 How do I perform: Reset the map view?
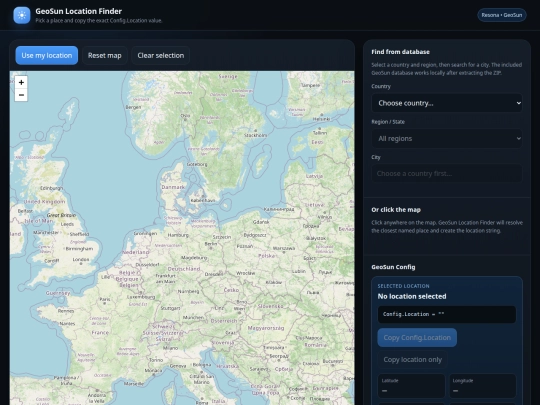(x=105, y=55)
